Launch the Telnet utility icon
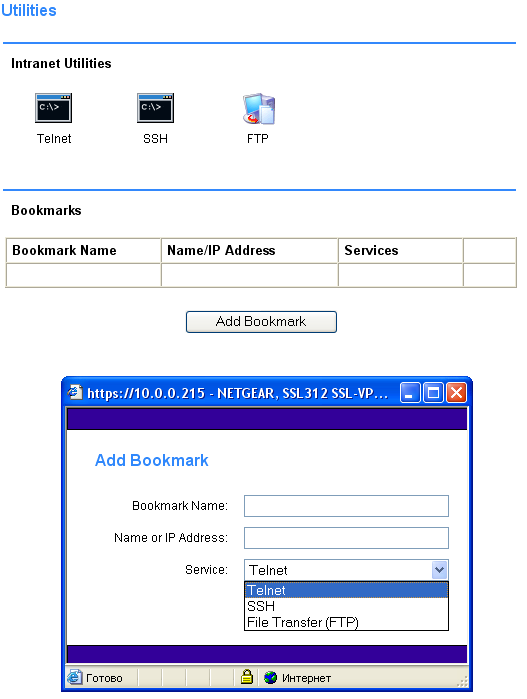 [54, 108]
